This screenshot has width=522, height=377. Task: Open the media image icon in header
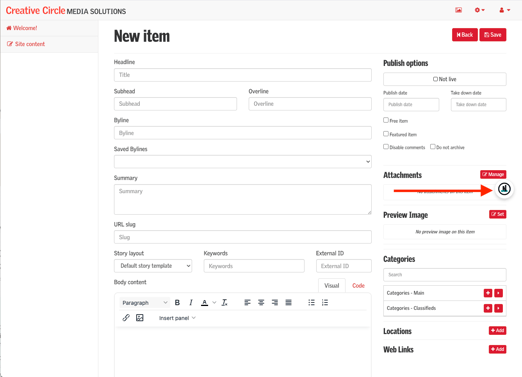[x=458, y=10]
